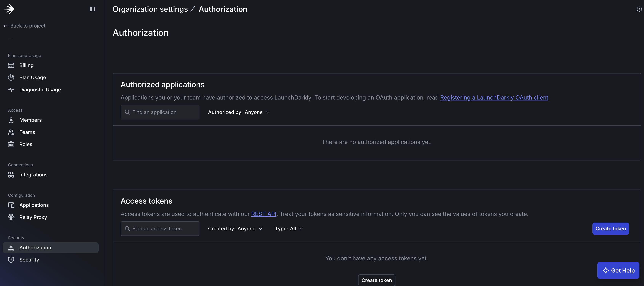Go to the Members section
Viewport: 644px width, 286px height.
30,120
